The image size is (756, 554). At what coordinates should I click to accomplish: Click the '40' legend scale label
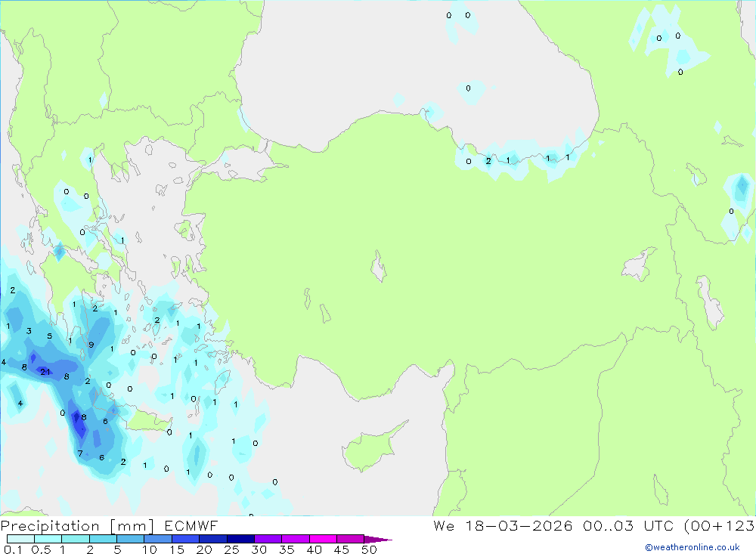(314, 549)
